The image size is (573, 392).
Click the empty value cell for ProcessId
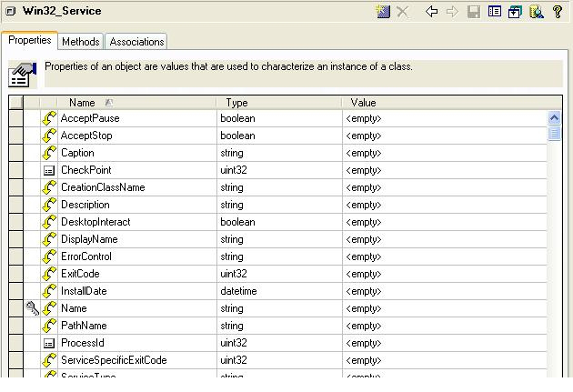[x=445, y=343]
